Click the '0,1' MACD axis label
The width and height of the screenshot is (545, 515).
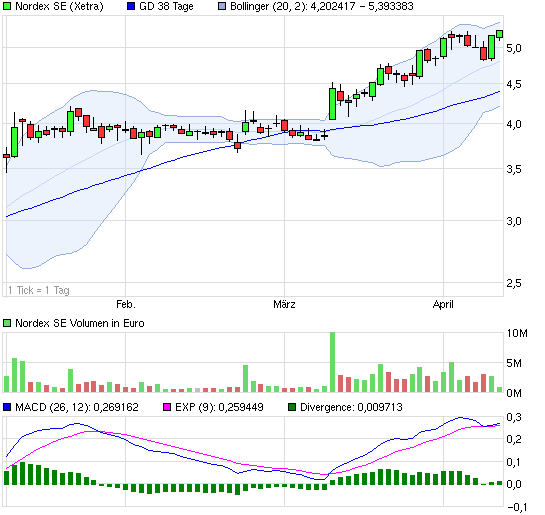click(514, 462)
